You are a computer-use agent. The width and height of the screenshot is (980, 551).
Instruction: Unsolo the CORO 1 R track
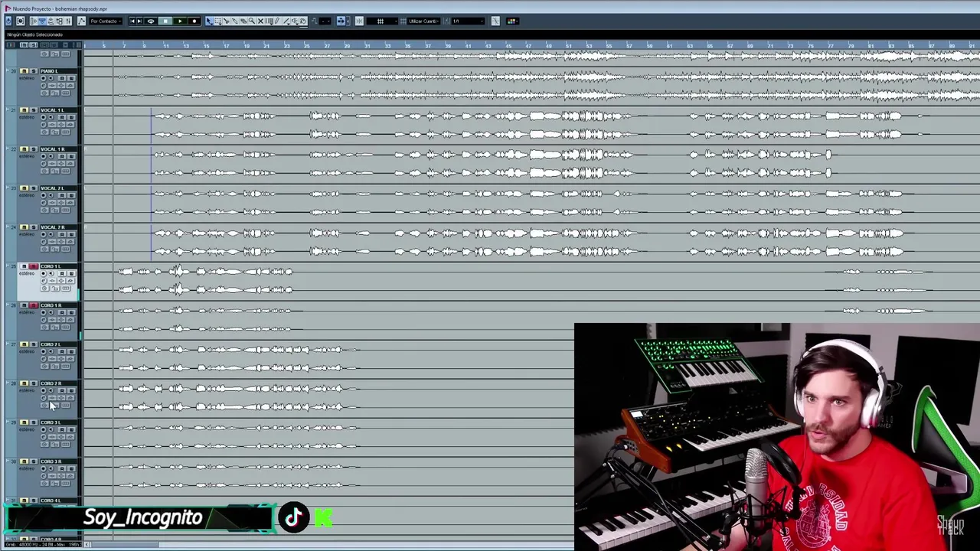point(34,305)
